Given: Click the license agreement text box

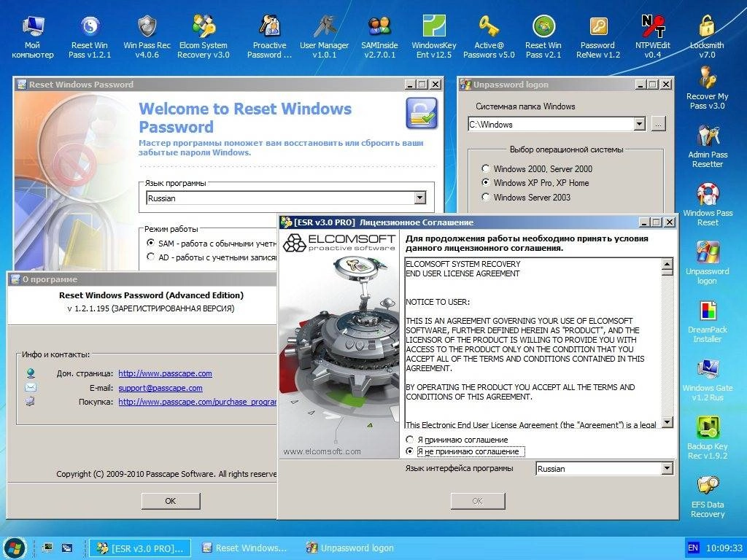Looking at the screenshot, I should pyautogui.click(x=533, y=343).
